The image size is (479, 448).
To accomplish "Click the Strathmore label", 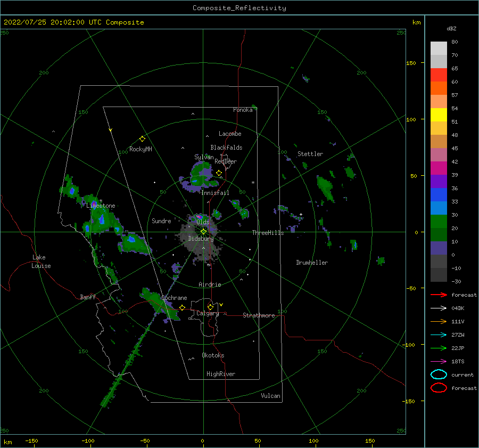I will [259, 315].
